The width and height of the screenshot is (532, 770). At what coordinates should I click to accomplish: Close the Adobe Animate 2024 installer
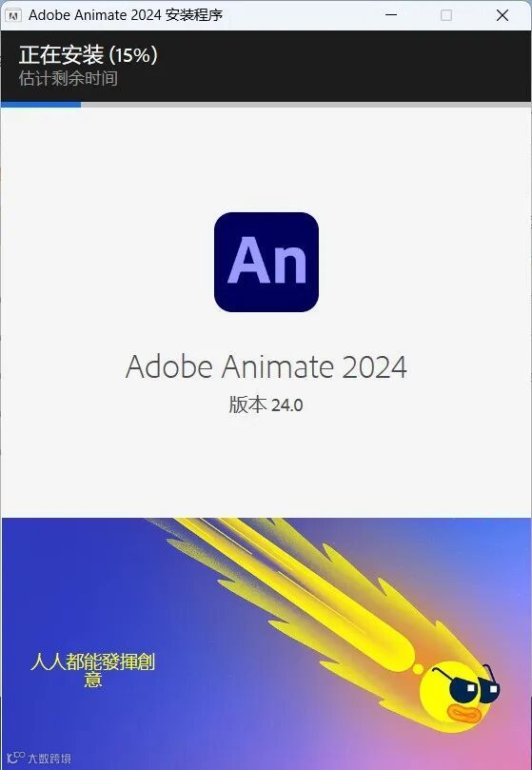[502, 15]
